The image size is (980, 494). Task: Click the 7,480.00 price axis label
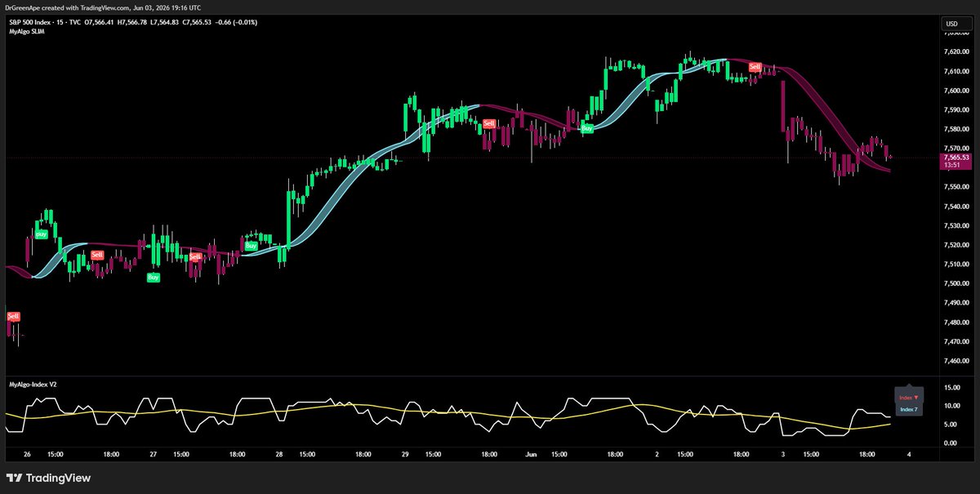pos(955,323)
